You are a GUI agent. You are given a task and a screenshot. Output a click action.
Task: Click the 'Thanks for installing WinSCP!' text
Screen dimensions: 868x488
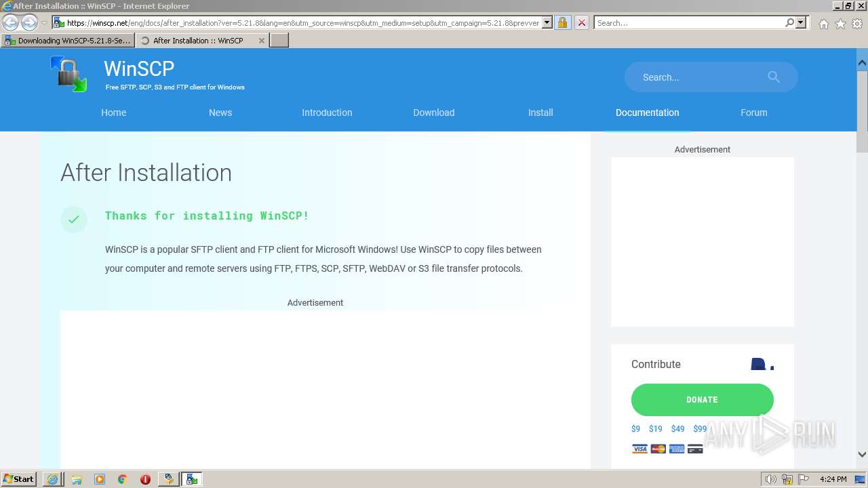tap(207, 216)
